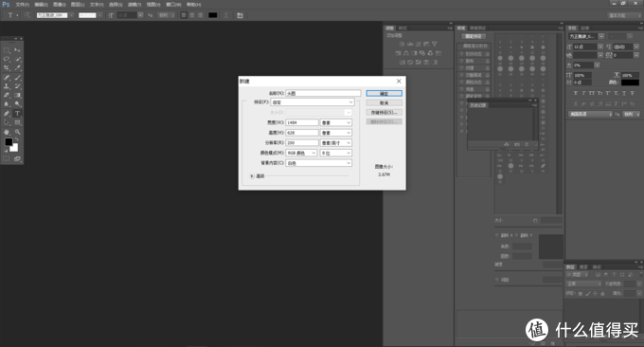This screenshot has height=347, width=644.
Task: Select the Zoom magnifier tool
Action: [18, 132]
